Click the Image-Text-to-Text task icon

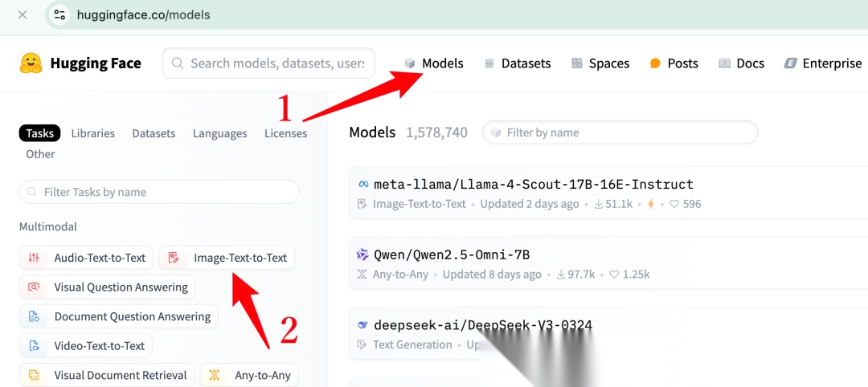(x=174, y=258)
